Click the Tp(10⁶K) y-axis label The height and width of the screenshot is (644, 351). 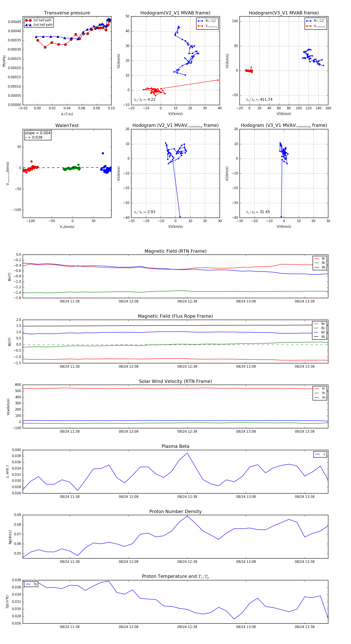pos(7,602)
